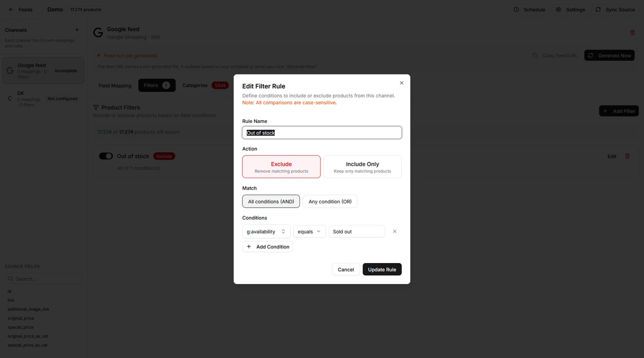The width and height of the screenshot is (644, 358).
Task: Click Sync Source refresh button
Action: point(615,10)
